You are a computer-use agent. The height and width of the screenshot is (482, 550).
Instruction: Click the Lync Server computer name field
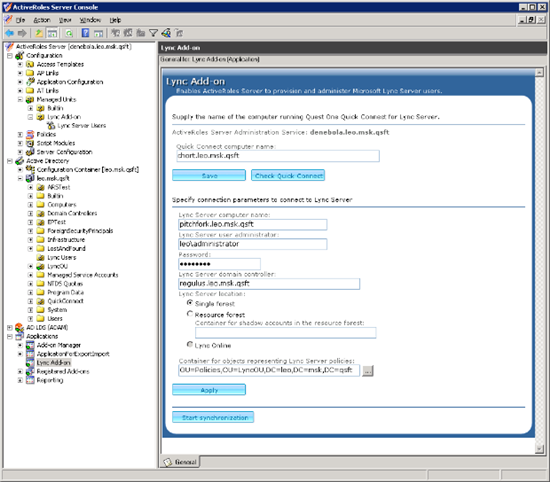(253, 225)
